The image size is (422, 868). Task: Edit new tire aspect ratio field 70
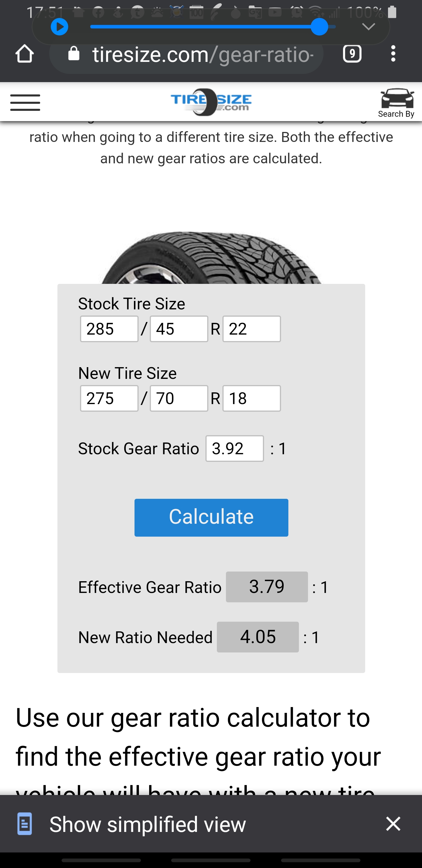coord(179,398)
